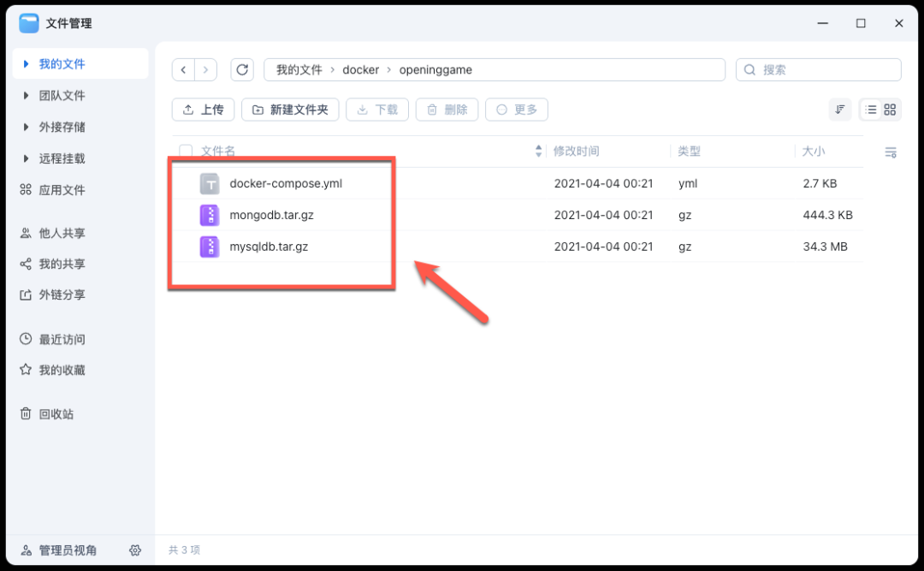Open docker folder from breadcrumb path
Viewport: 924px width, 571px height.
[361, 69]
